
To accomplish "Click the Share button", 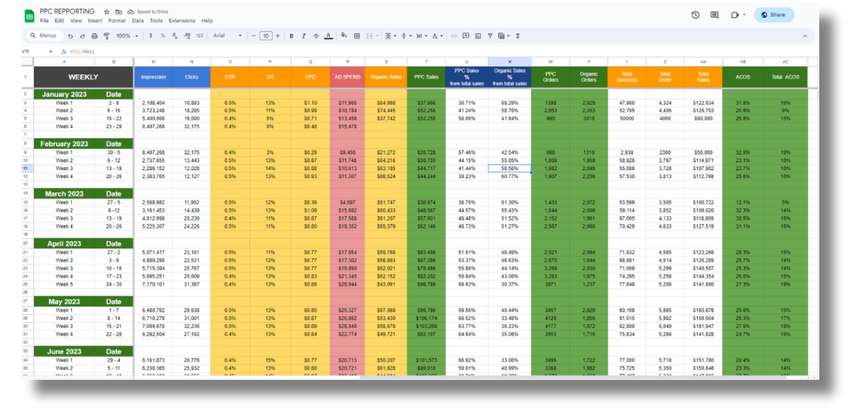I will [773, 15].
